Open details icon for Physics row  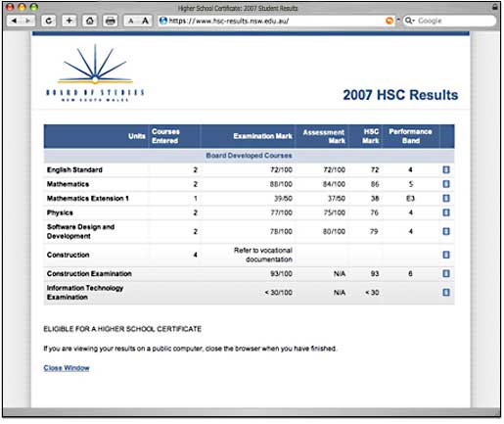(x=446, y=212)
